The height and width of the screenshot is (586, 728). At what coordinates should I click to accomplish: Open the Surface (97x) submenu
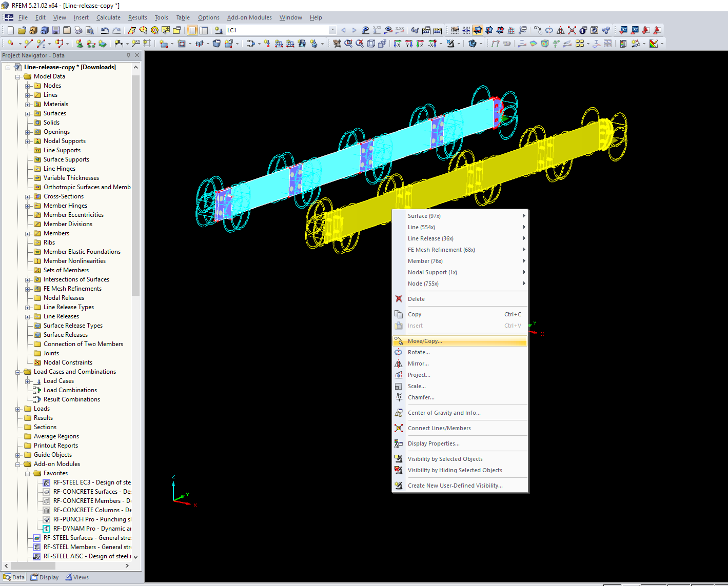coord(460,216)
